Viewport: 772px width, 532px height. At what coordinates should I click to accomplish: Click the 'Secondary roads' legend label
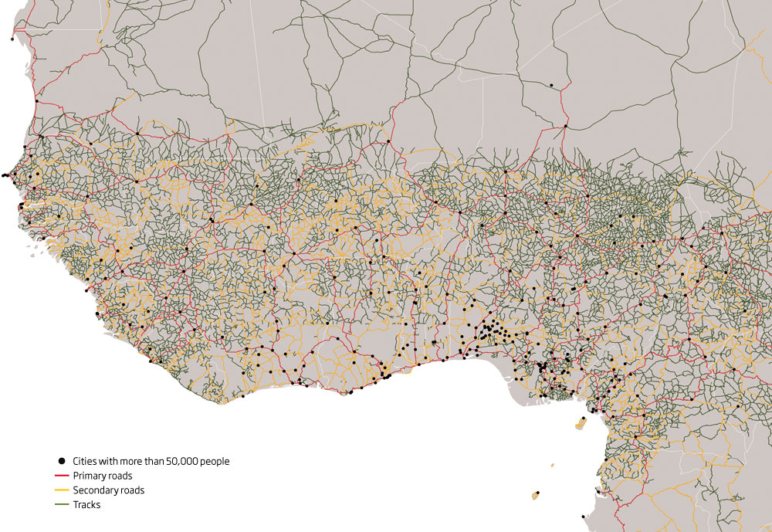pyautogui.click(x=109, y=490)
